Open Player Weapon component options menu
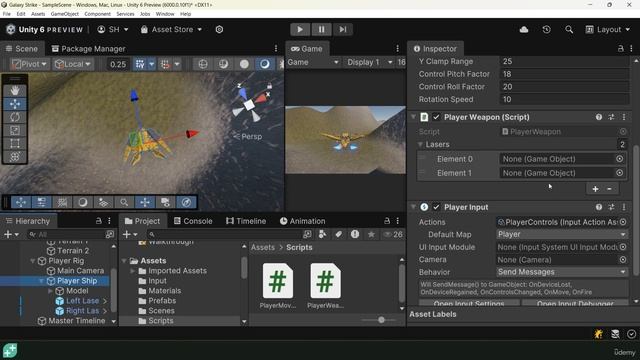The width and height of the screenshot is (640, 360). point(624,117)
